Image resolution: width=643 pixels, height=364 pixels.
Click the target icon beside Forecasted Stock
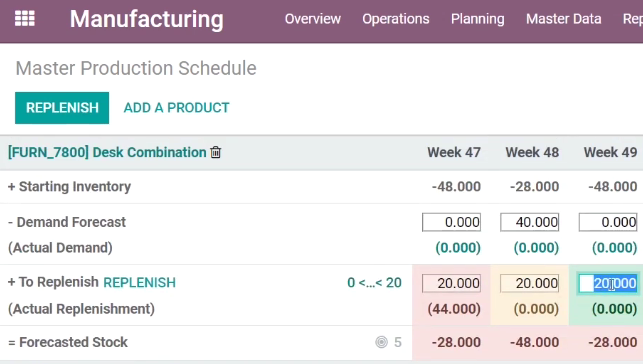pyautogui.click(x=381, y=342)
